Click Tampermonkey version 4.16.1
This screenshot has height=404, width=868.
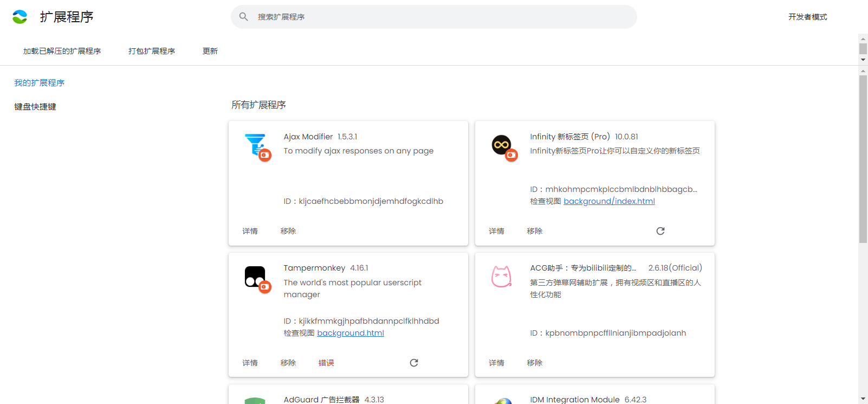point(359,268)
